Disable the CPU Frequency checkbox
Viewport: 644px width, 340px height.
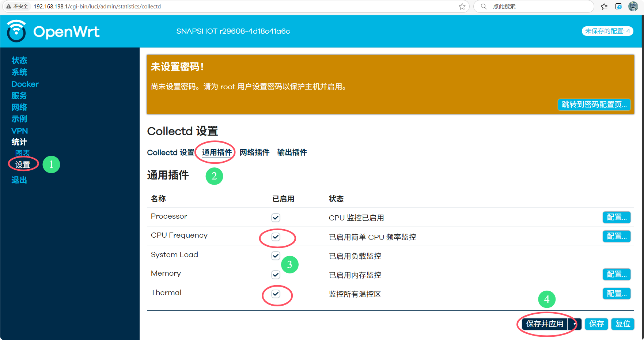(276, 237)
